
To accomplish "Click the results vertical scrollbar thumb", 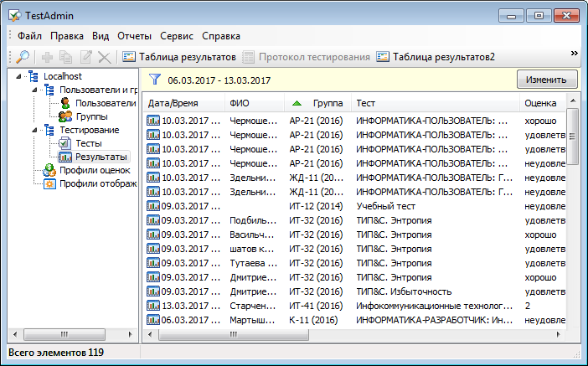I will 573,137.
